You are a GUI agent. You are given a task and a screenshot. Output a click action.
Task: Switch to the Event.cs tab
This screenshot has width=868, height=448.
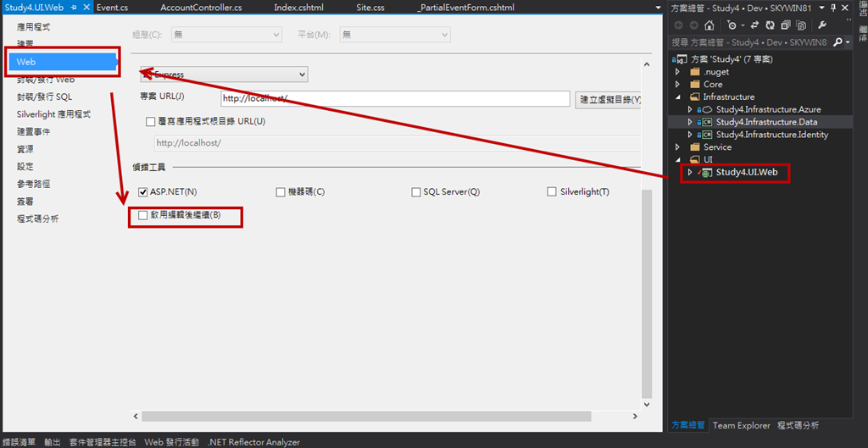[x=113, y=7]
